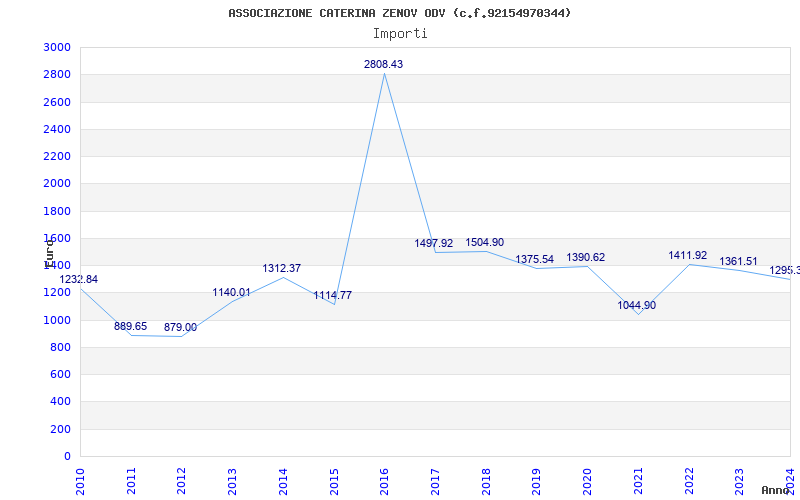Viewport: 800px width, 500px height.
Task: Click the 2012 x-axis year label
Action: 181,481
